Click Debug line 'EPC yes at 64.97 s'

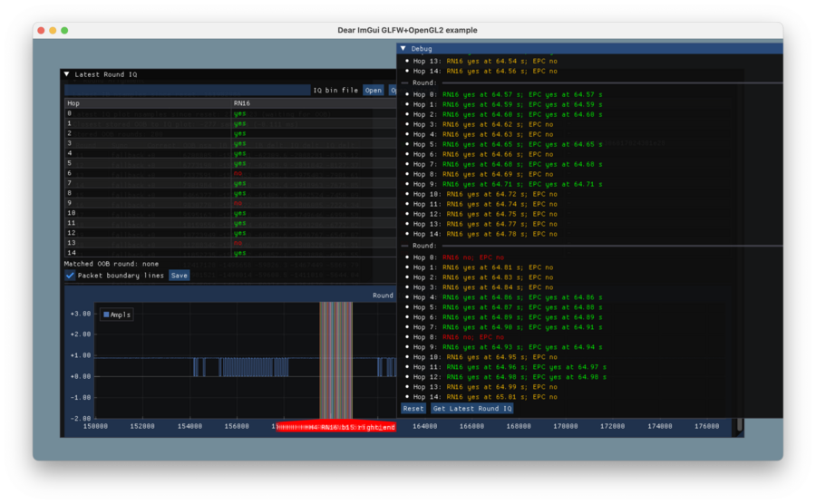pos(569,367)
